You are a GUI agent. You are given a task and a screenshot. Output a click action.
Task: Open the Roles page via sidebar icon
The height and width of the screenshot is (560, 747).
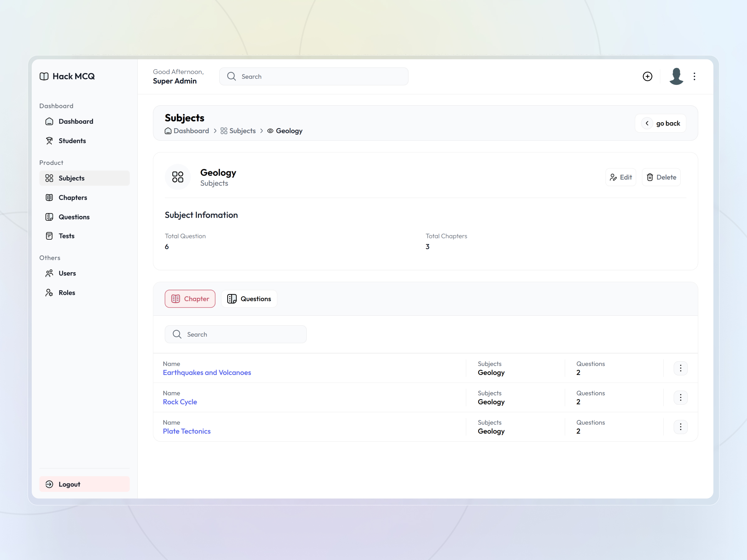[x=49, y=292]
